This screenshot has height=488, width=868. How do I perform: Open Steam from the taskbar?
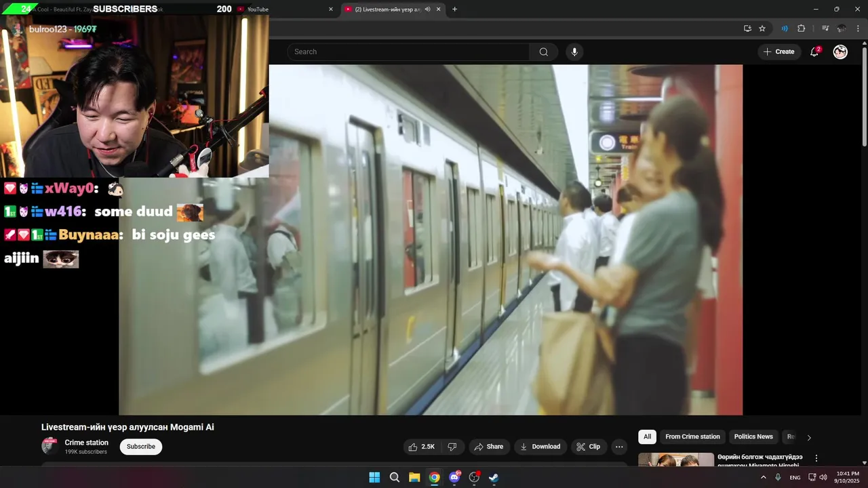(494, 477)
